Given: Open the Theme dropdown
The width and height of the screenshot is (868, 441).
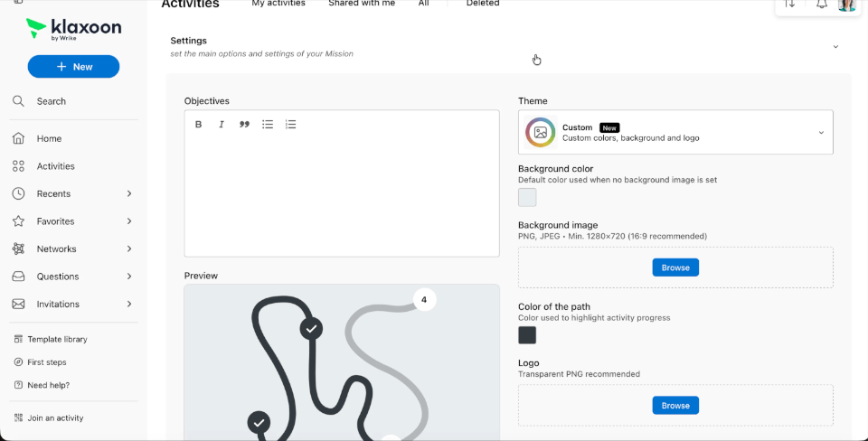Looking at the screenshot, I should (x=675, y=132).
